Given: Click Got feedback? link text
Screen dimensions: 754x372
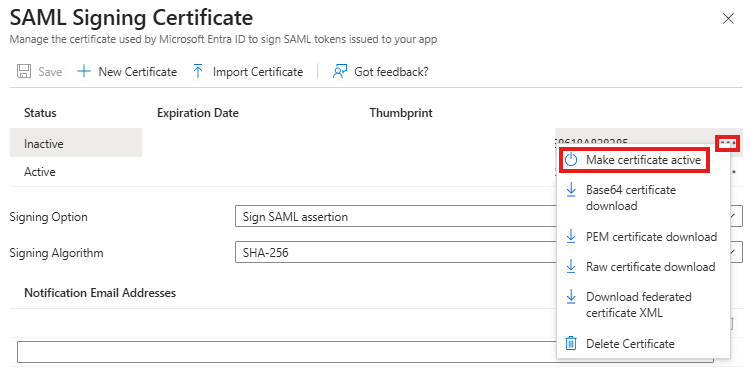Looking at the screenshot, I should click(391, 72).
